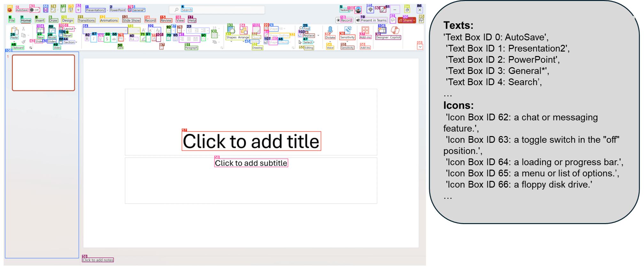Click the Dictate microphone icon
644x274 pixels.
click(330, 30)
